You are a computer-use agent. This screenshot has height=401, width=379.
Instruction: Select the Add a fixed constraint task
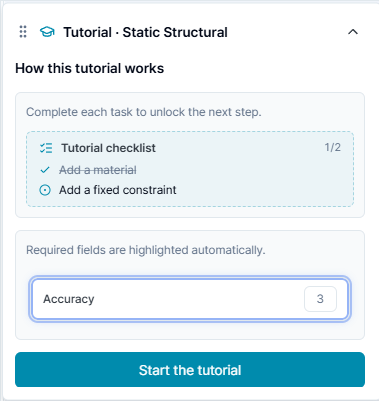coord(118,190)
